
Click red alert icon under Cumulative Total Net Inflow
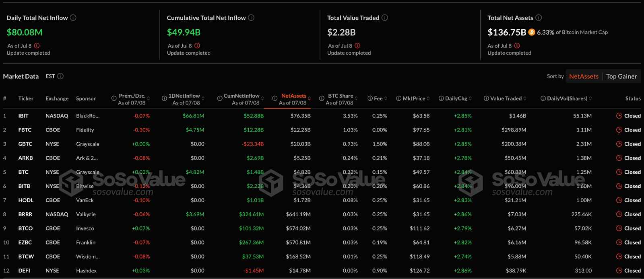pyautogui.click(x=197, y=46)
